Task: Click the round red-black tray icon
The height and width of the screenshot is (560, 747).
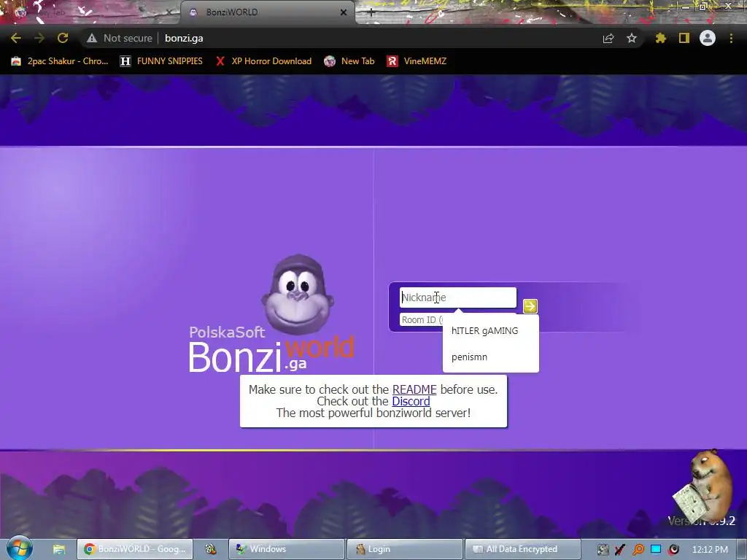Action: point(673,550)
